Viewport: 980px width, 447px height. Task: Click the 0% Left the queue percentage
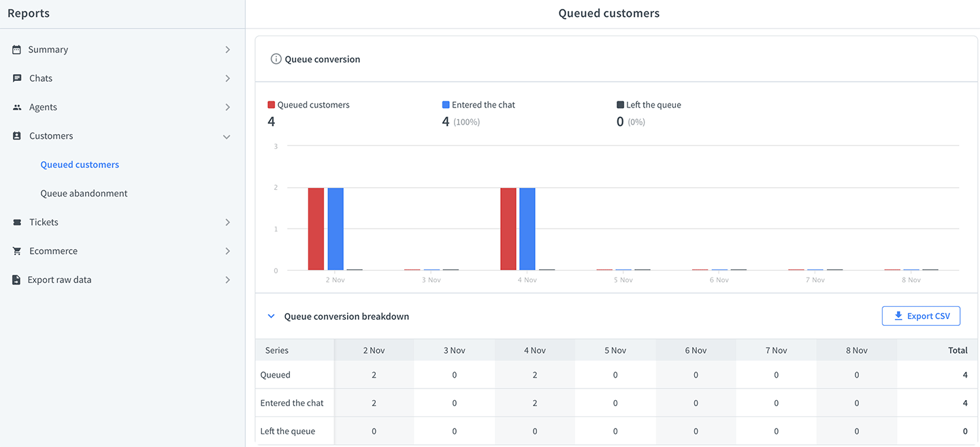click(x=636, y=122)
